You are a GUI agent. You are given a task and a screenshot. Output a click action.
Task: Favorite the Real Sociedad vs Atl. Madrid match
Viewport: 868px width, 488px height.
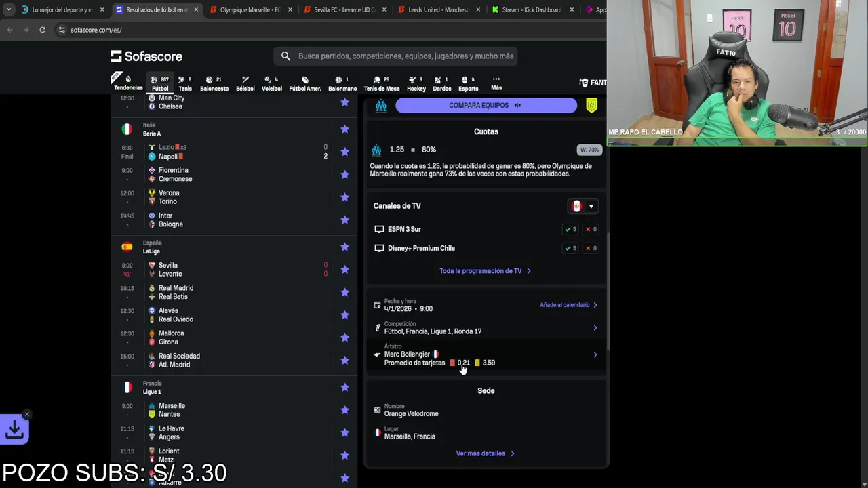click(344, 360)
